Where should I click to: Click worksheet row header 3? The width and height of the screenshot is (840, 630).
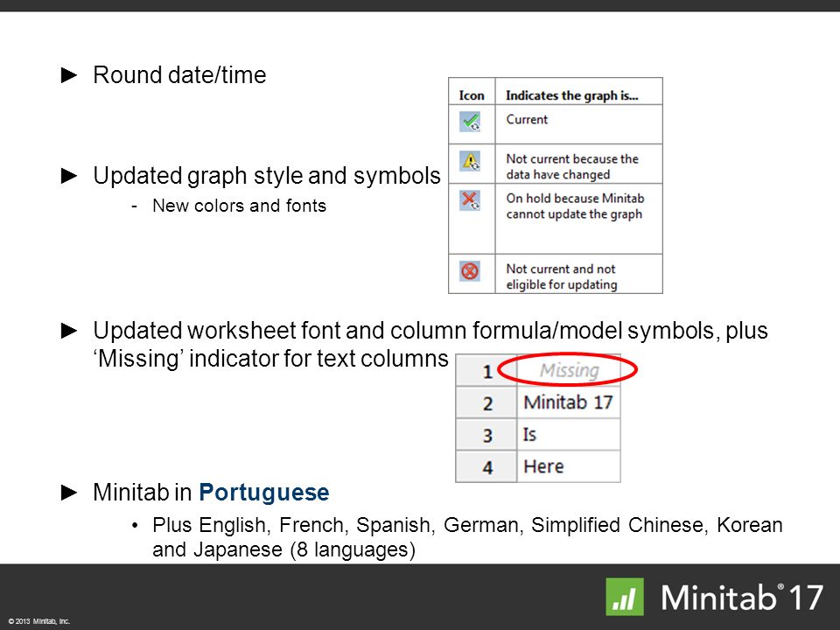tap(486, 435)
